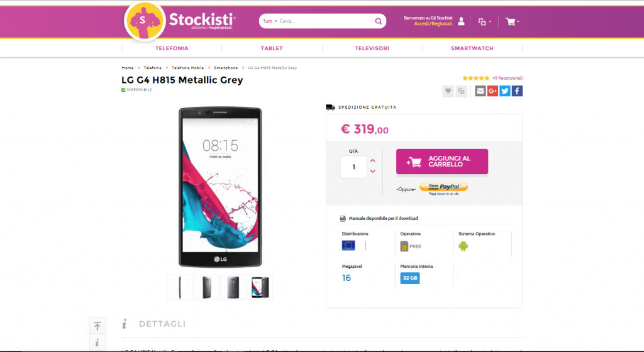Screen dimensions: 644x352
Task: Share on Google Plus
Action: click(492, 91)
